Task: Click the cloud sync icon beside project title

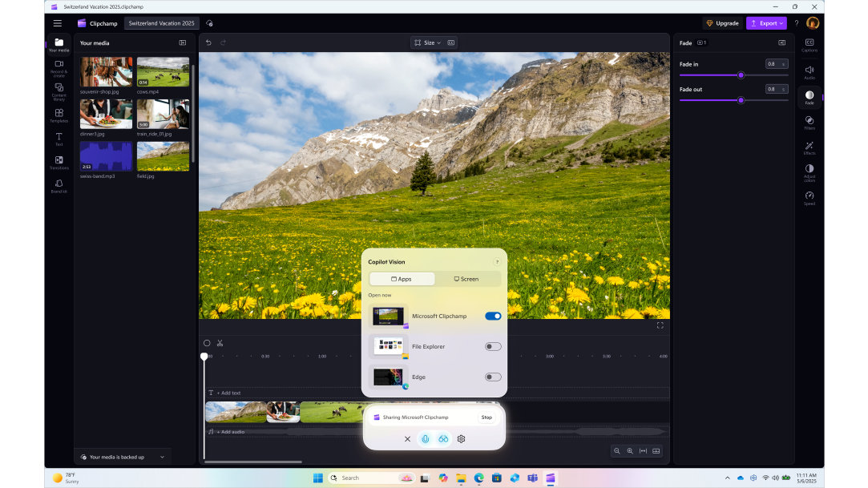Action: tap(209, 23)
